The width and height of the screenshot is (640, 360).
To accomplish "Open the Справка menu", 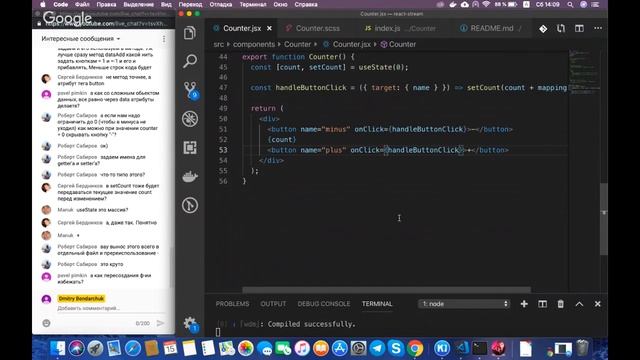I will click(x=306, y=4).
